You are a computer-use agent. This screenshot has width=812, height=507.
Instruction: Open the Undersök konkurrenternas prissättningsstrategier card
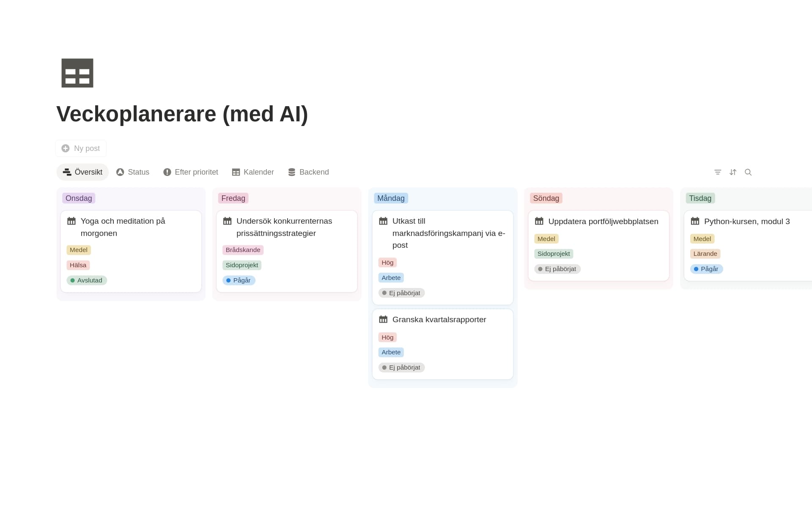pos(287,251)
